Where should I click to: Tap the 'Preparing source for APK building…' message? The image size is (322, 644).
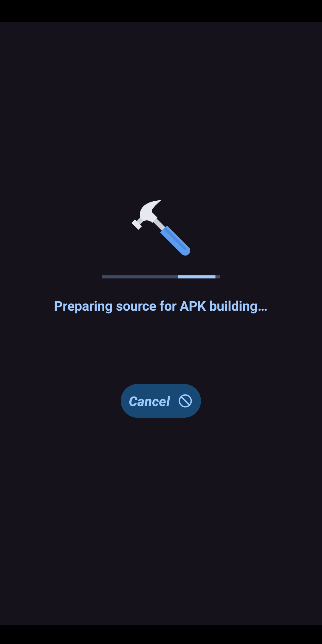pyautogui.click(x=160, y=306)
